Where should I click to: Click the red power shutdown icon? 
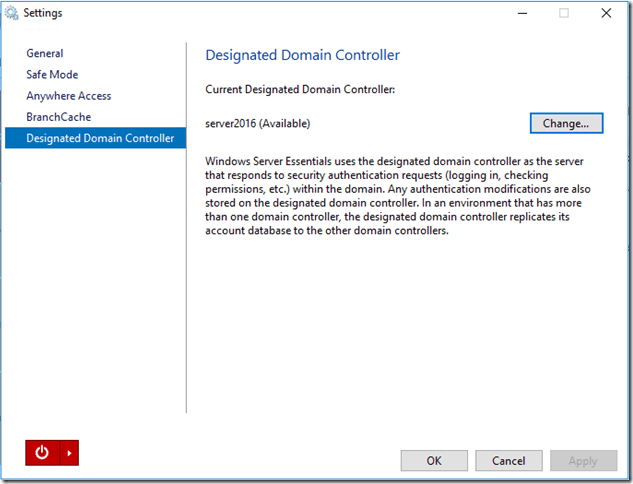[x=42, y=453]
